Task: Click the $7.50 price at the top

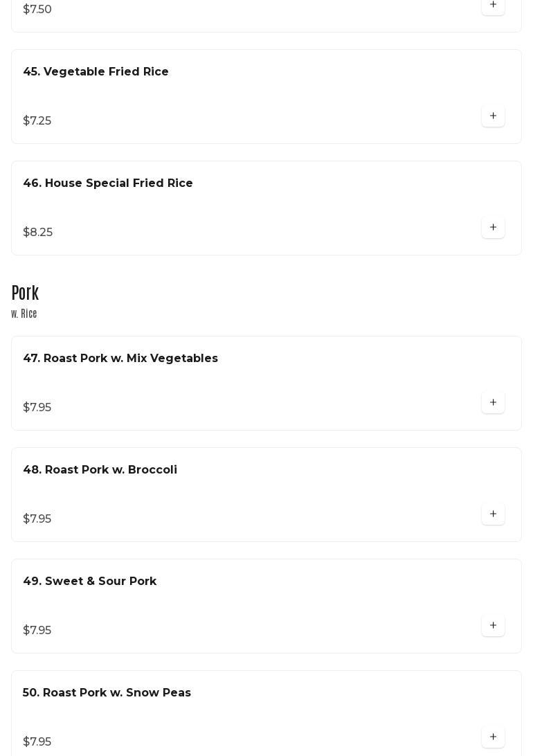Action: [37, 10]
